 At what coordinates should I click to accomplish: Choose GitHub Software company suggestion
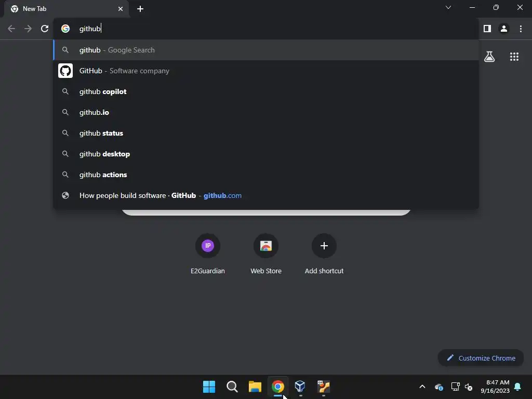click(x=266, y=71)
